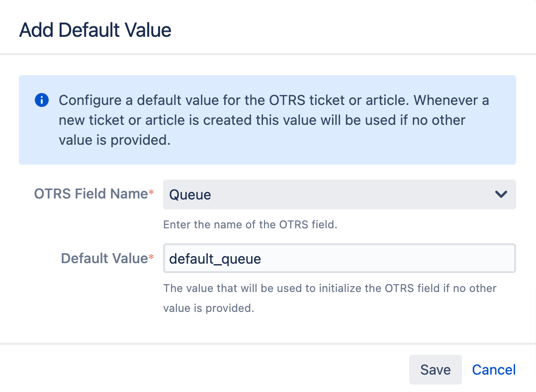
Task: Click the info banner message text
Action: pyautogui.click(x=274, y=120)
